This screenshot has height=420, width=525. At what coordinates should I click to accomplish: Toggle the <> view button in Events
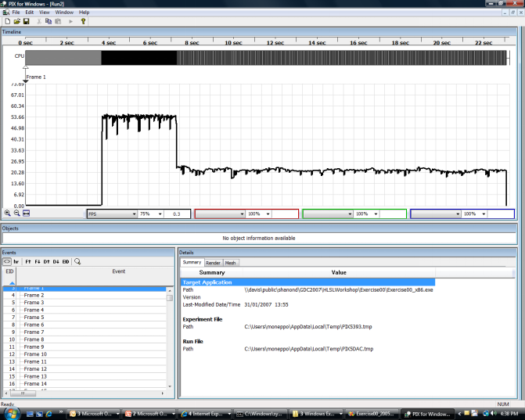7,261
